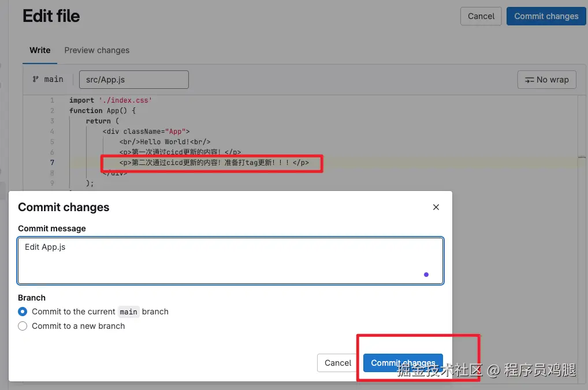Click the return ( line in editor
The width and height of the screenshot is (588, 390).
point(102,121)
